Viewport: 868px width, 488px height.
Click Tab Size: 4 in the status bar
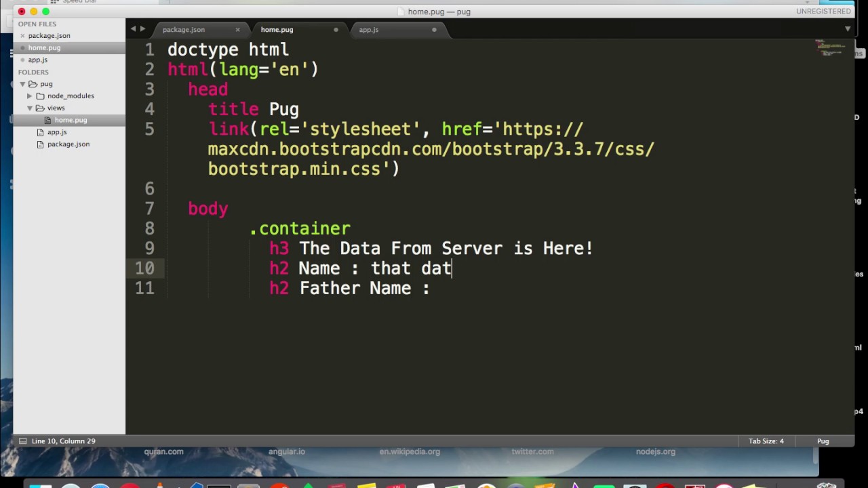tap(766, 441)
